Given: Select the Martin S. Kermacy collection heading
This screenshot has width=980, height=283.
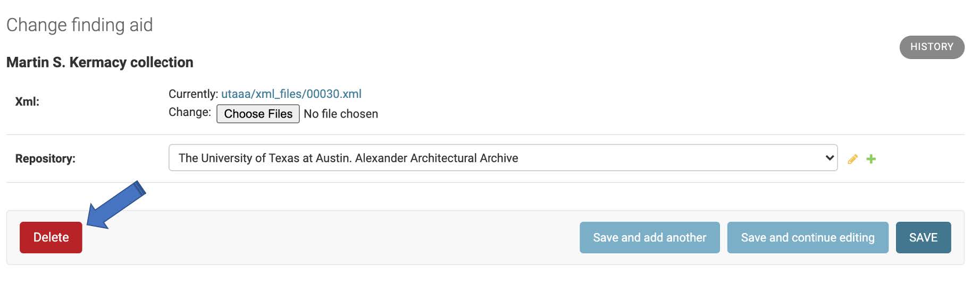Looking at the screenshot, I should coord(100,62).
